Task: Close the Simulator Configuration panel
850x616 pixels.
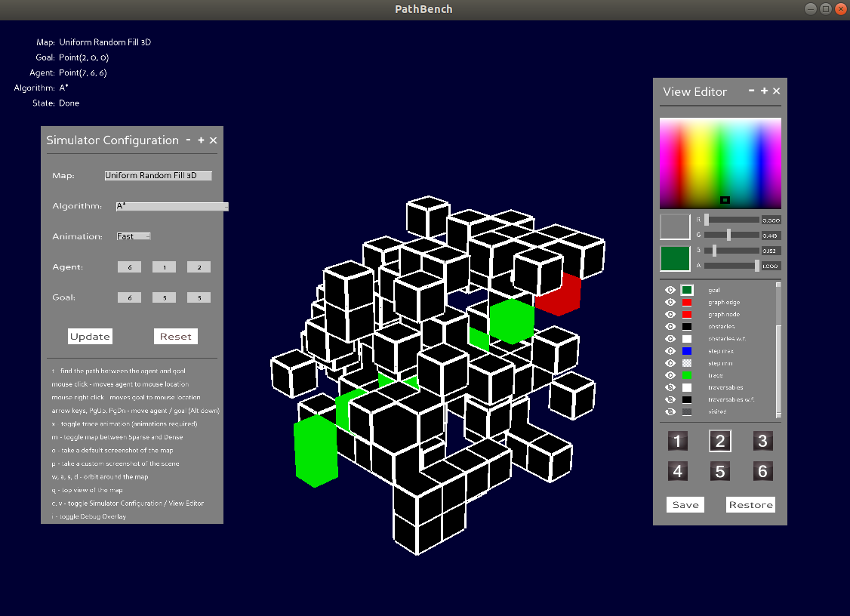Action: point(213,140)
